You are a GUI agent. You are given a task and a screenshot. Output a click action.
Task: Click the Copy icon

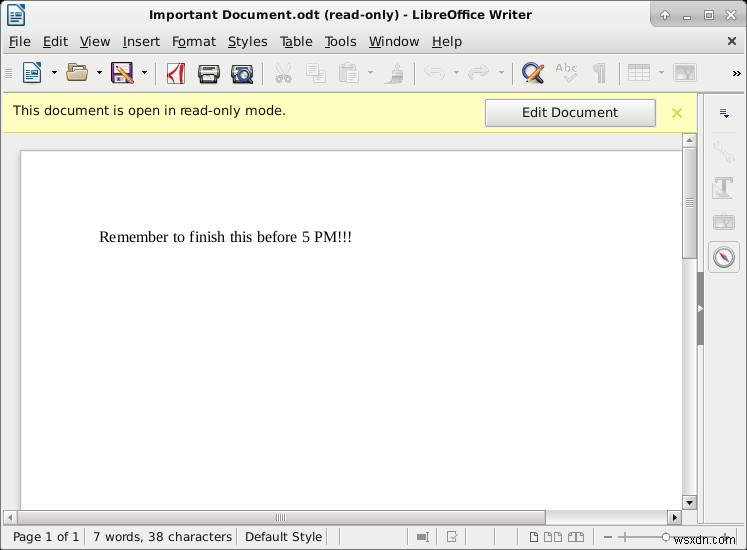point(316,73)
